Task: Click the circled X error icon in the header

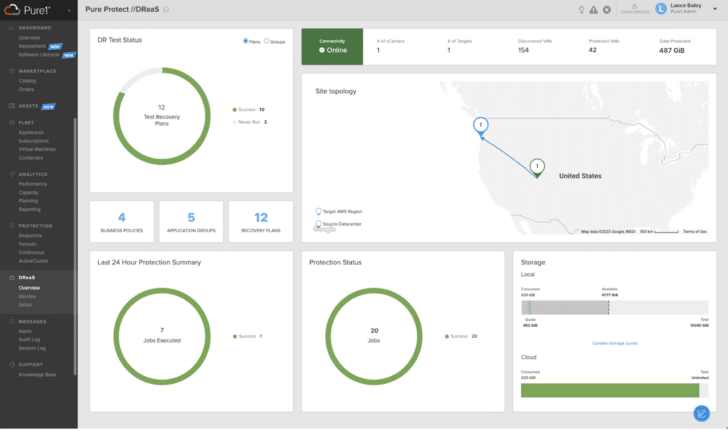Action: pos(607,10)
